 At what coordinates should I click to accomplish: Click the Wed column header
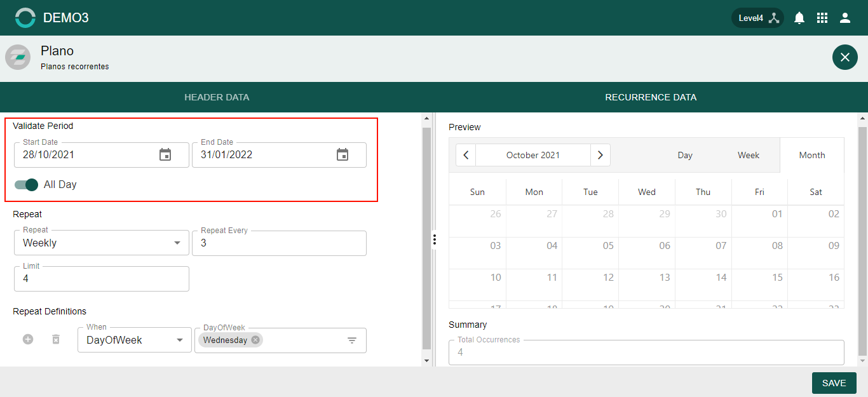click(647, 192)
